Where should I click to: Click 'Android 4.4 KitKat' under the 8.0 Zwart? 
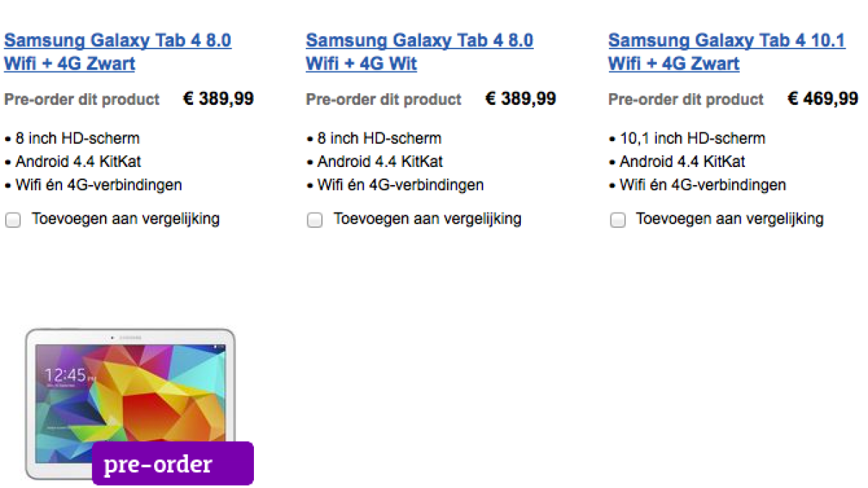(x=78, y=161)
